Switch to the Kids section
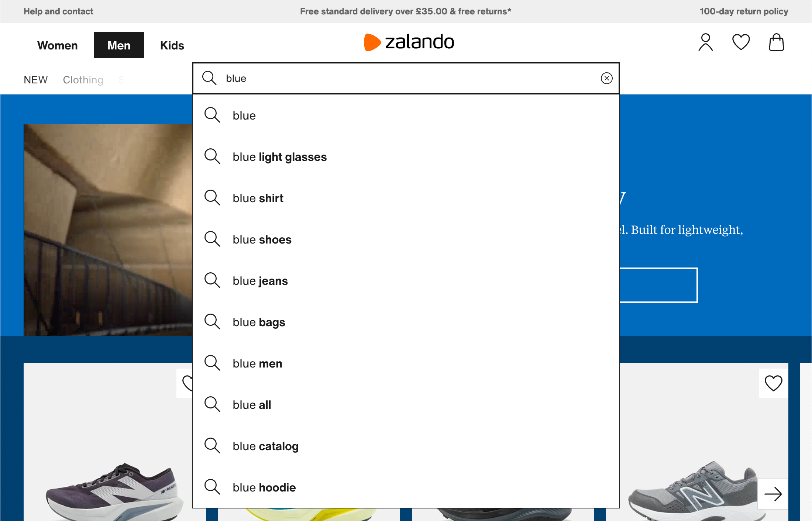This screenshot has width=812, height=521. pyautogui.click(x=172, y=45)
